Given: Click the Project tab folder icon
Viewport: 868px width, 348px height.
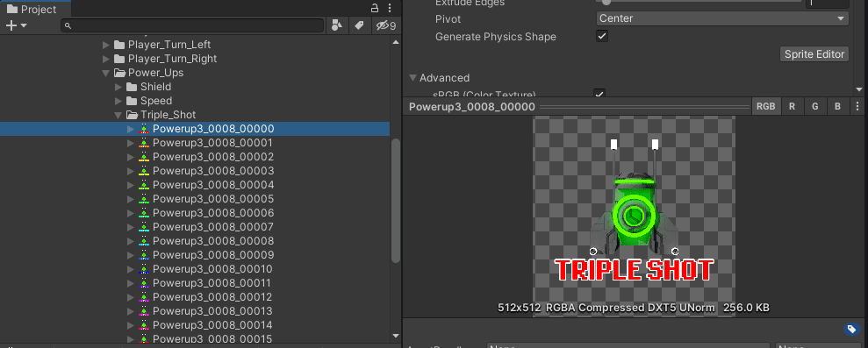Looking at the screenshot, I should 12,10.
